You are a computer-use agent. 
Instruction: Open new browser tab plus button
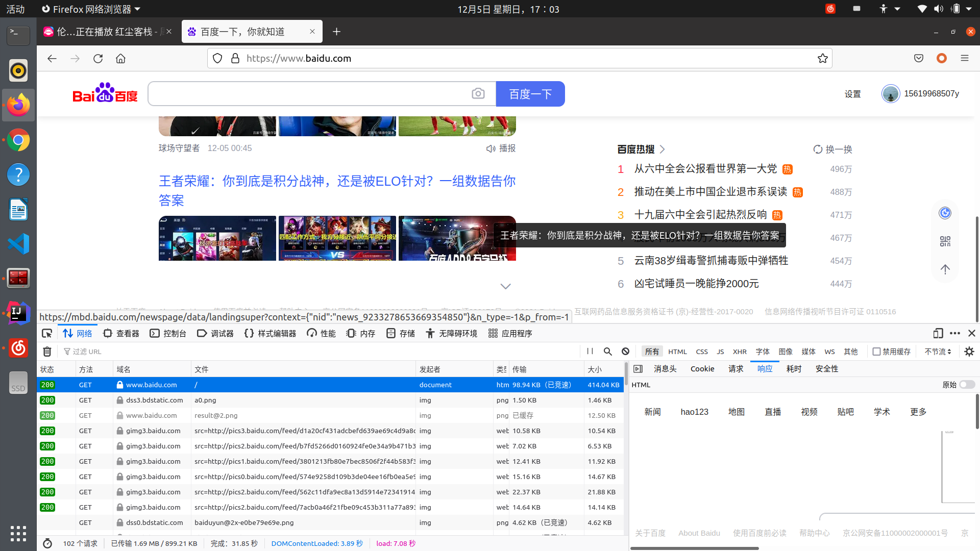pyautogui.click(x=336, y=32)
